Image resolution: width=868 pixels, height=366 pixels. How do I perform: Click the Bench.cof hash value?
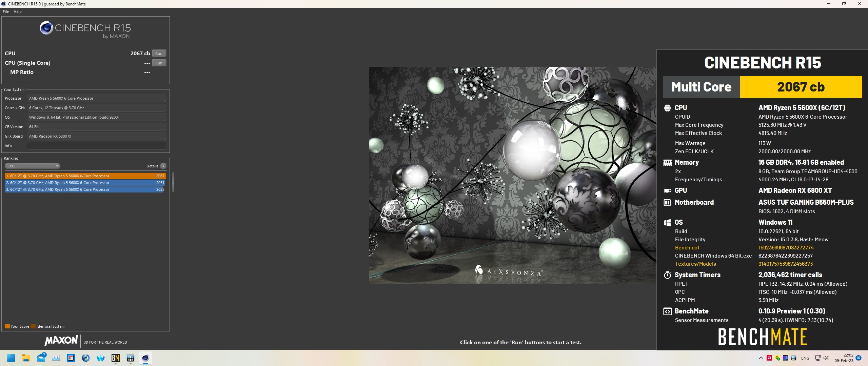click(786, 248)
